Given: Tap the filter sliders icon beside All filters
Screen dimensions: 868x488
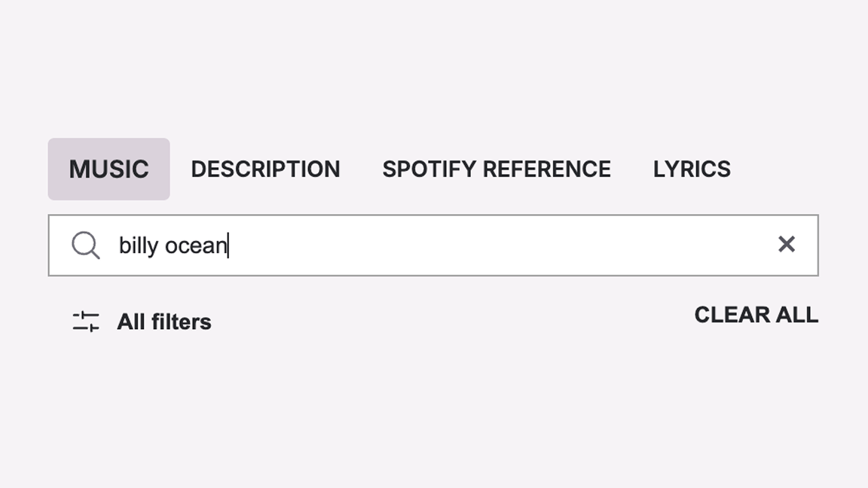Looking at the screenshot, I should click(x=85, y=321).
